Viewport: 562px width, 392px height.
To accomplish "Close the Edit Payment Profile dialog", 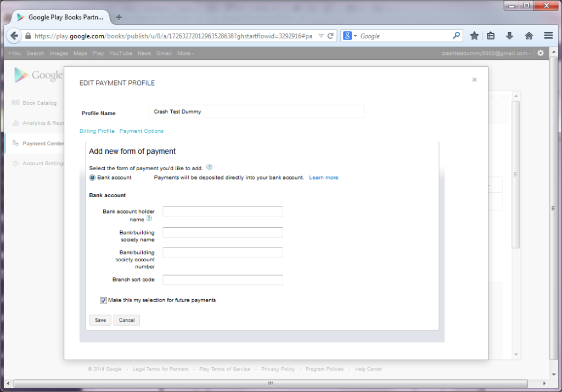I will tap(474, 80).
